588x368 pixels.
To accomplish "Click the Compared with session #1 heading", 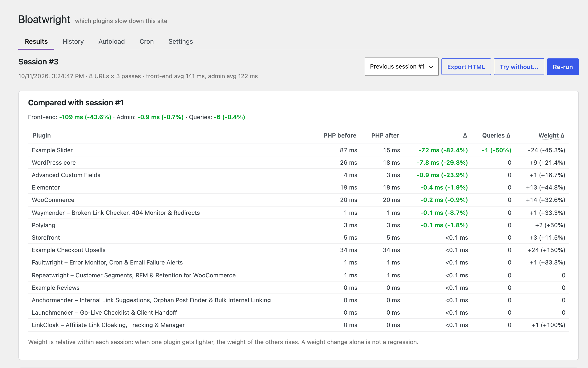I will tap(76, 103).
